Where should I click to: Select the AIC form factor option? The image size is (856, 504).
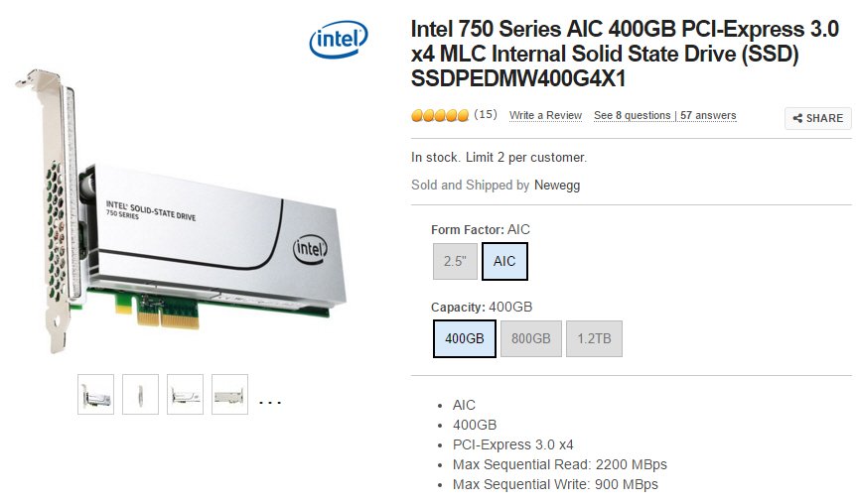[504, 261]
